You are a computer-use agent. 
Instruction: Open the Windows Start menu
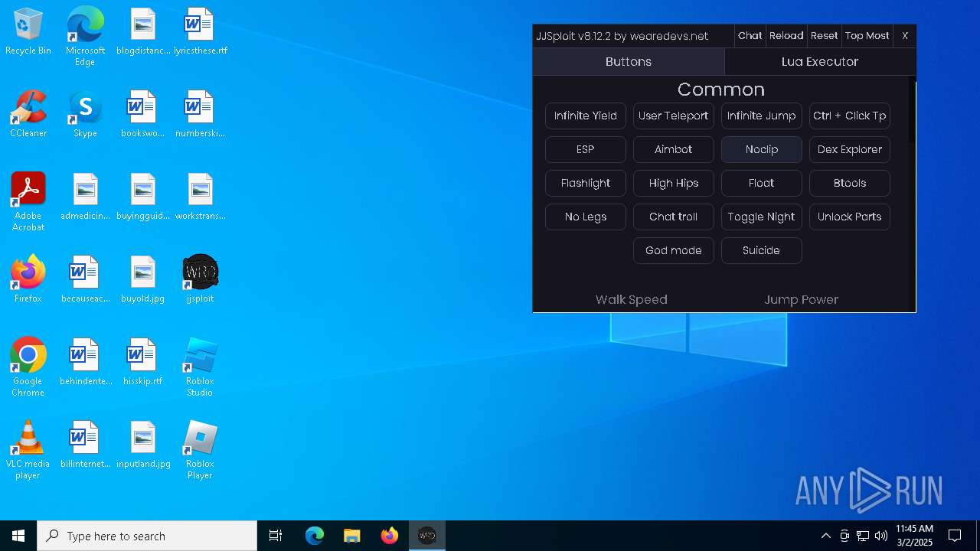(x=18, y=536)
